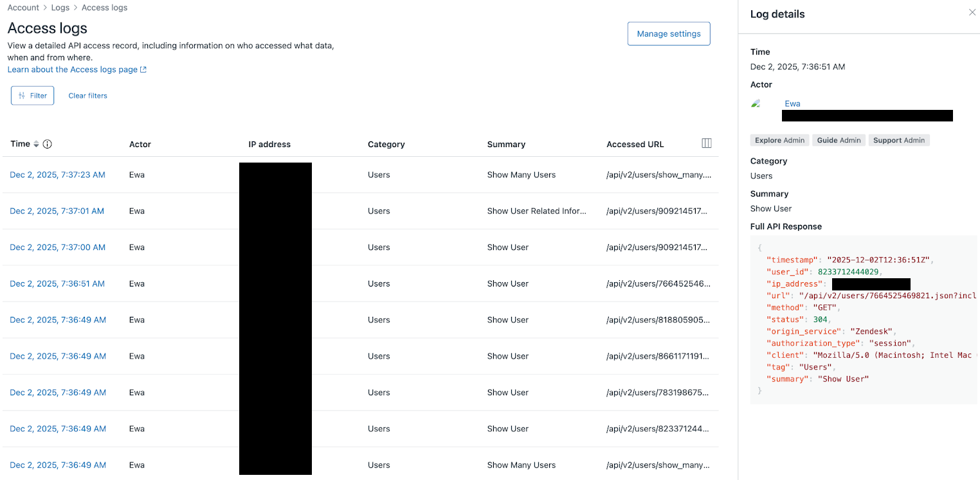
Task: Click Ewa's avatar in Log details
Action: point(756,103)
